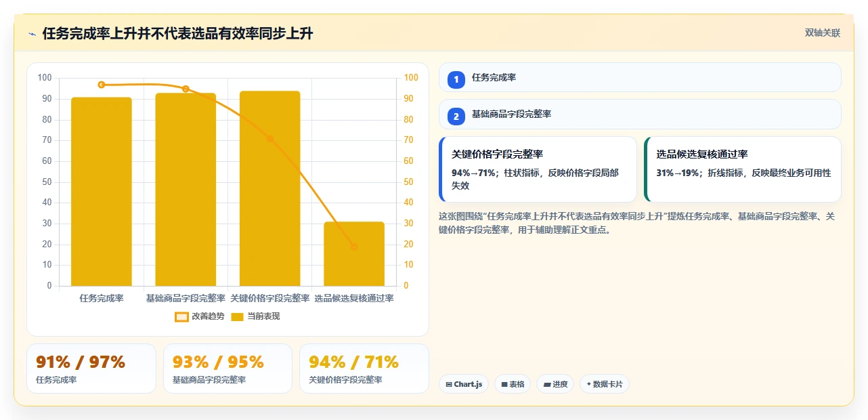Open list item 任务完成率
The width and height of the screenshot is (868, 420).
point(640,77)
